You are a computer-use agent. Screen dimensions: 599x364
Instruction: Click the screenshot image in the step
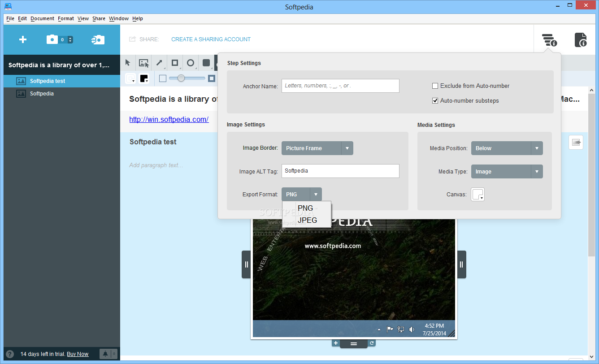[354, 278]
